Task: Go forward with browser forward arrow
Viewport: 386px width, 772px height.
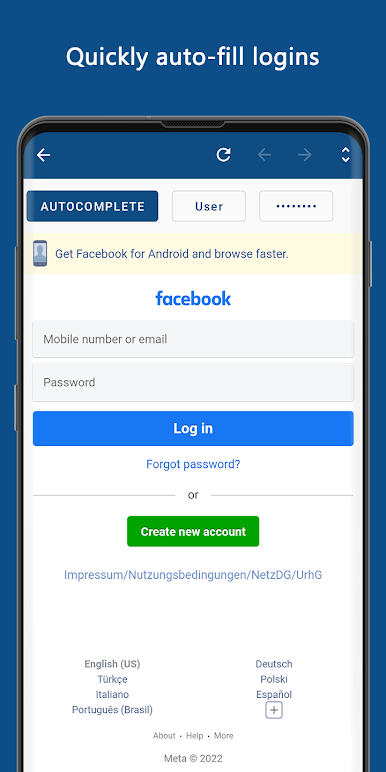Action: [305, 155]
